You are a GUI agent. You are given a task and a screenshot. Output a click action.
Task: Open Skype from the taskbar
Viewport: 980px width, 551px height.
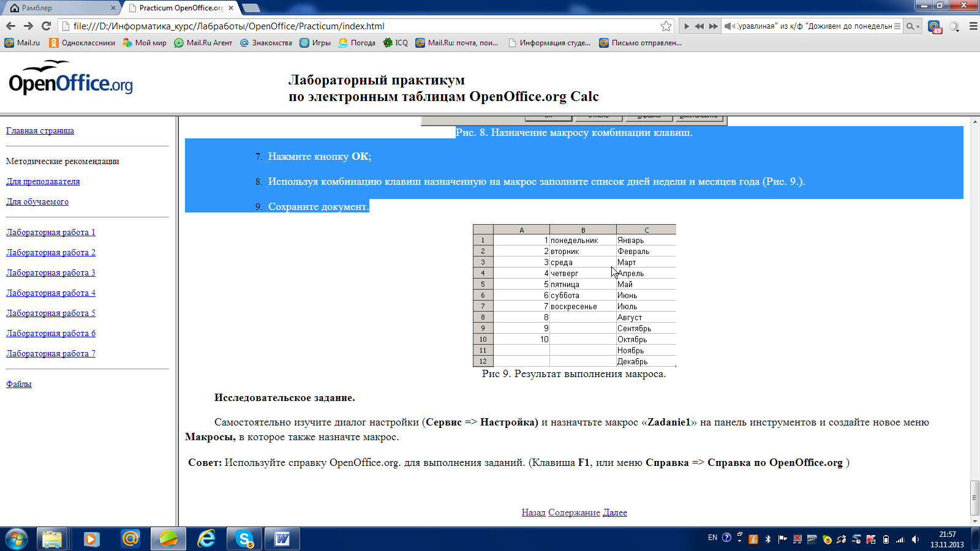coord(244,539)
